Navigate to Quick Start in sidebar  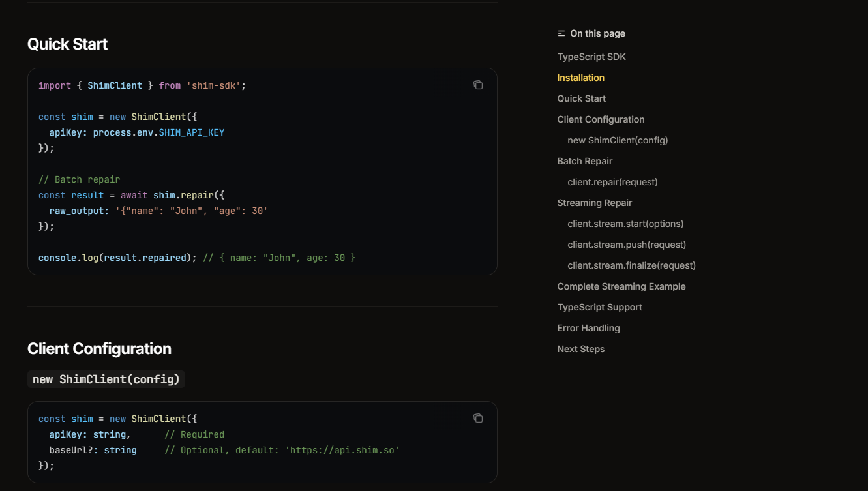click(x=581, y=98)
